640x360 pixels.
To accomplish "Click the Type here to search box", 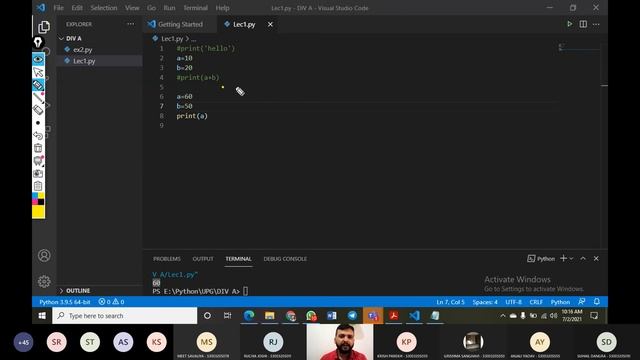I will coord(124,316).
